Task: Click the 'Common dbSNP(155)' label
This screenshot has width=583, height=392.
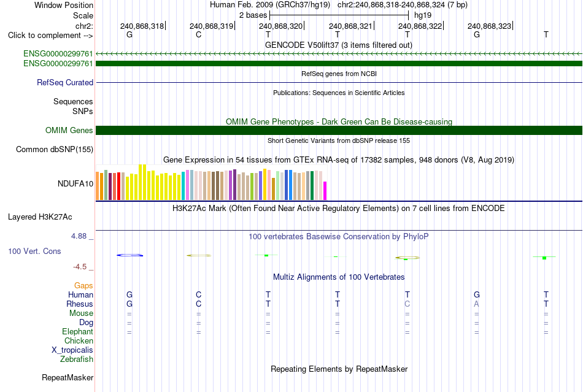Action: coord(54,149)
